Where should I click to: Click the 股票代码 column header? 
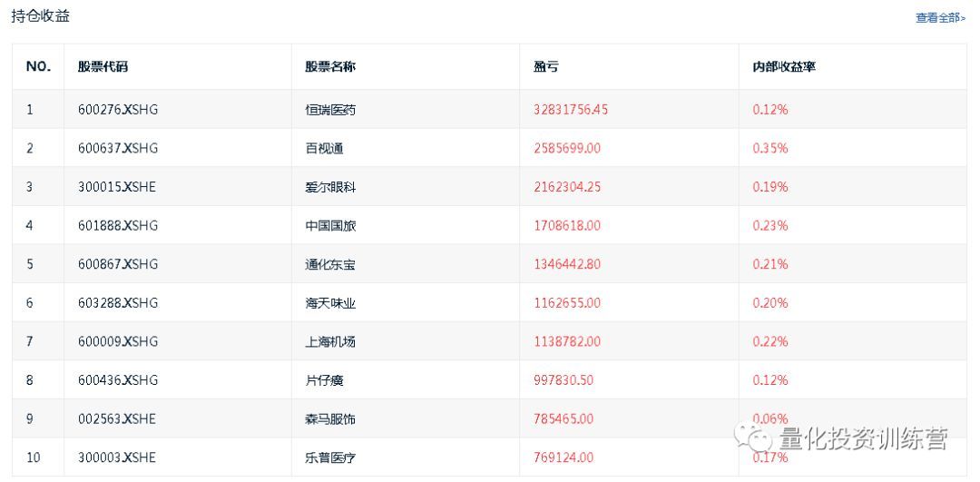[x=103, y=66]
